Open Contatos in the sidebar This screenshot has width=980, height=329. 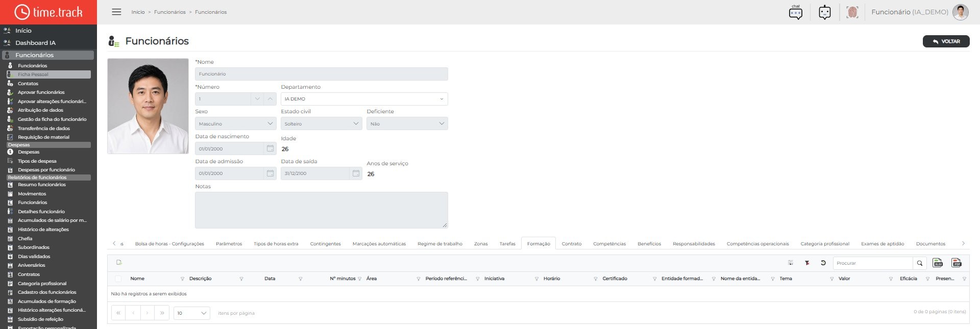pyautogui.click(x=28, y=84)
